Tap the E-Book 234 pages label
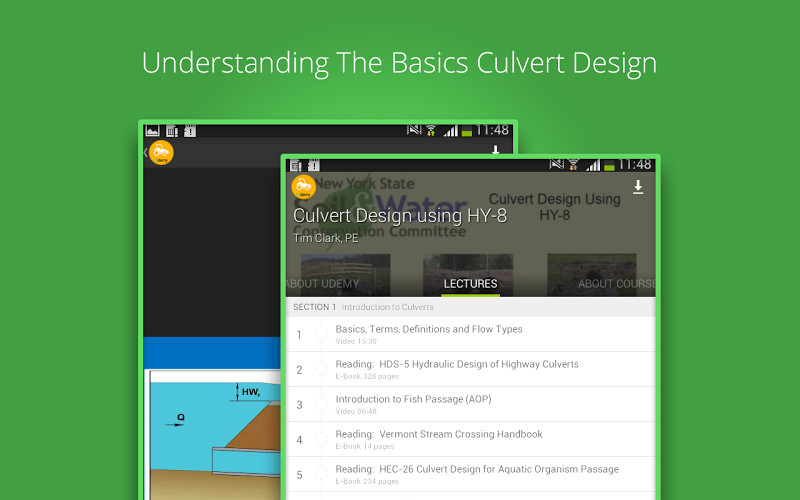 click(367, 481)
